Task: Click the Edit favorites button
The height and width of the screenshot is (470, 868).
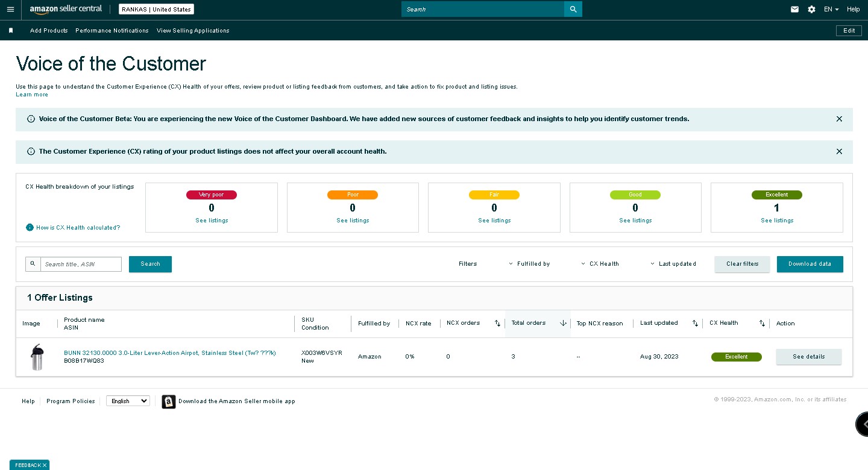Action: [849, 31]
